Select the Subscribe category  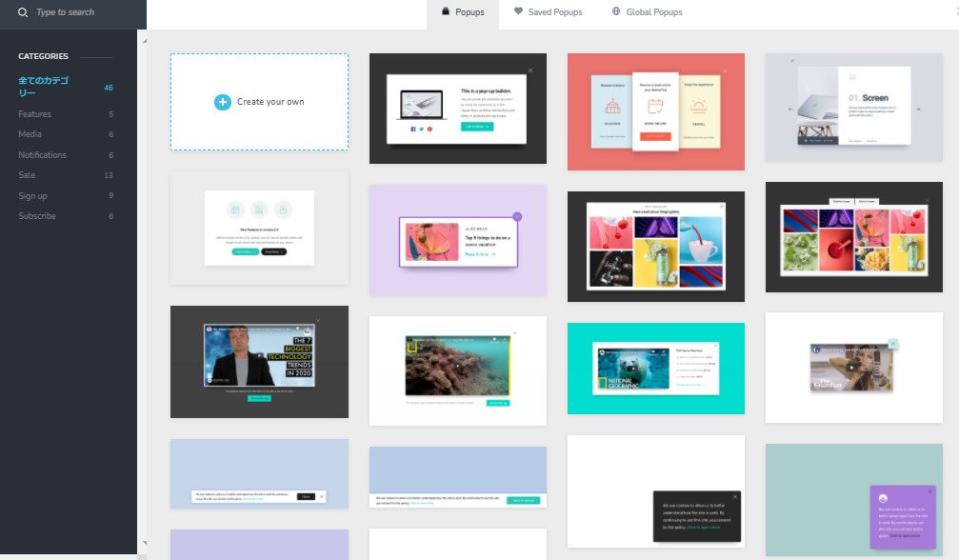click(37, 216)
